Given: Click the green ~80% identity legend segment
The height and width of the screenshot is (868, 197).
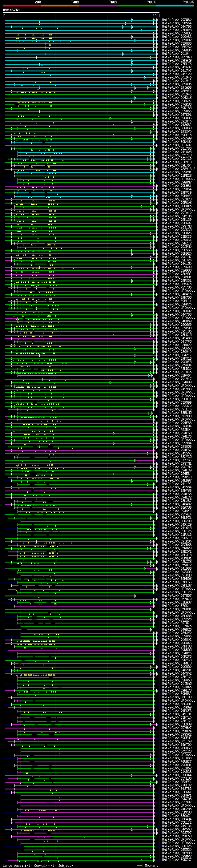Looking at the screenshot, I should point(136,6).
